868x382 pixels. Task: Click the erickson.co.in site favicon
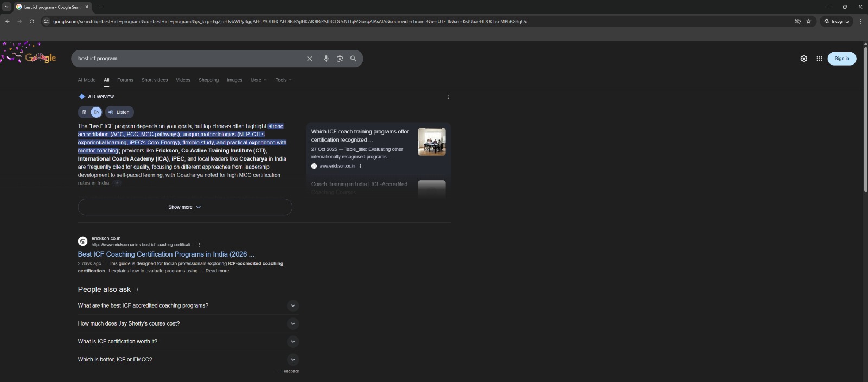click(82, 241)
